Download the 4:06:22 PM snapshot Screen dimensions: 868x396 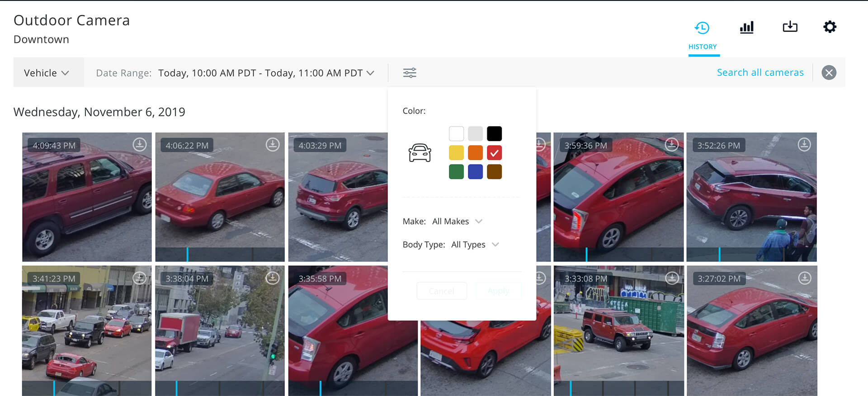[x=273, y=145]
